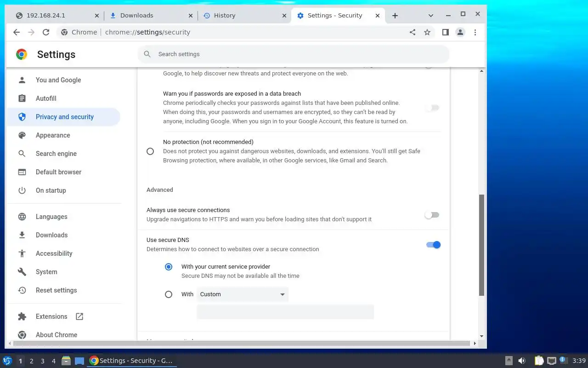Click the scroll down arrow of vertical scrollbar
The width and height of the screenshot is (588, 368).
pyautogui.click(x=481, y=337)
